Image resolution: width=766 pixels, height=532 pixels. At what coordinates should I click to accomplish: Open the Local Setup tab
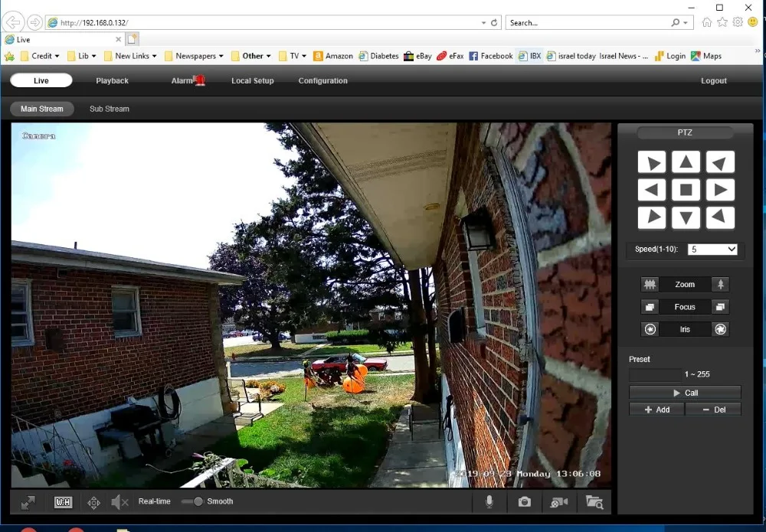(253, 80)
